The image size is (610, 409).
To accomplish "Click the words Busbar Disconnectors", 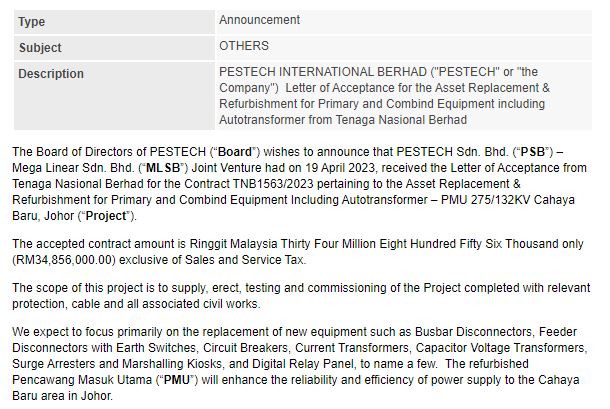I will 473,332.
